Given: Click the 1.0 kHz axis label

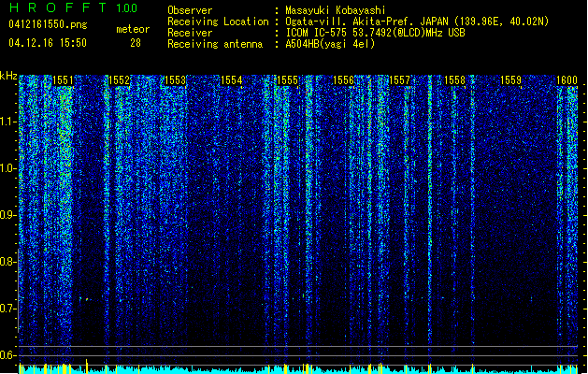Looking at the screenshot, I should (8, 168).
